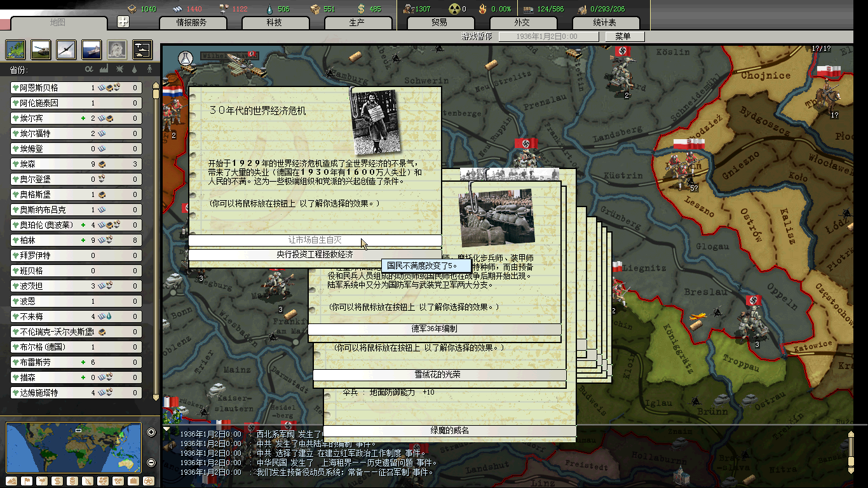Open the 情报服务 intelligence tab

(192, 23)
